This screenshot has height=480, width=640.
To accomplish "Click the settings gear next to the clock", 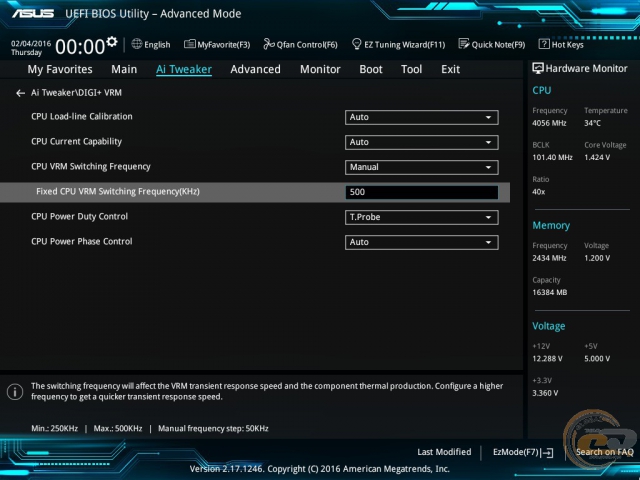I will (111, 42).
